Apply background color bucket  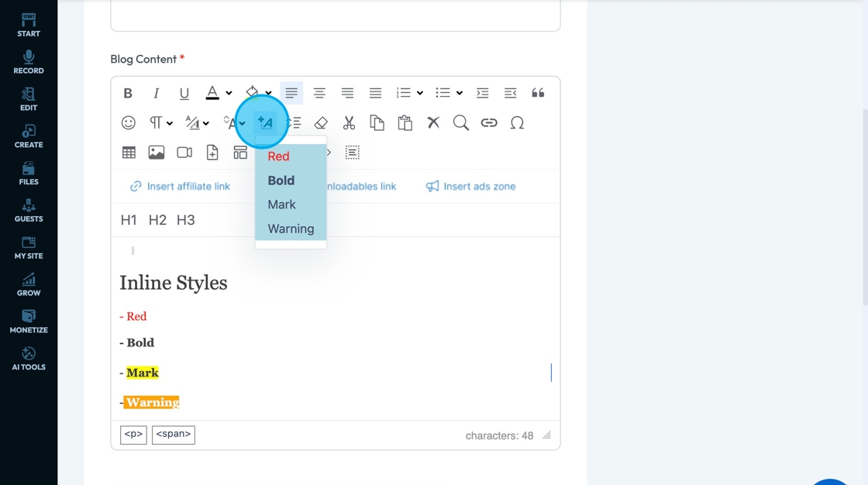click(252, 92)
